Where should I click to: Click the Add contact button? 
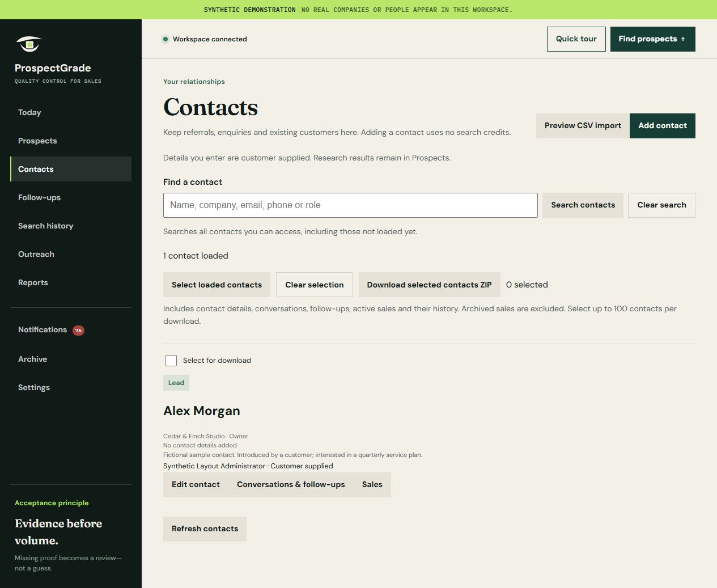coord(663,126)
